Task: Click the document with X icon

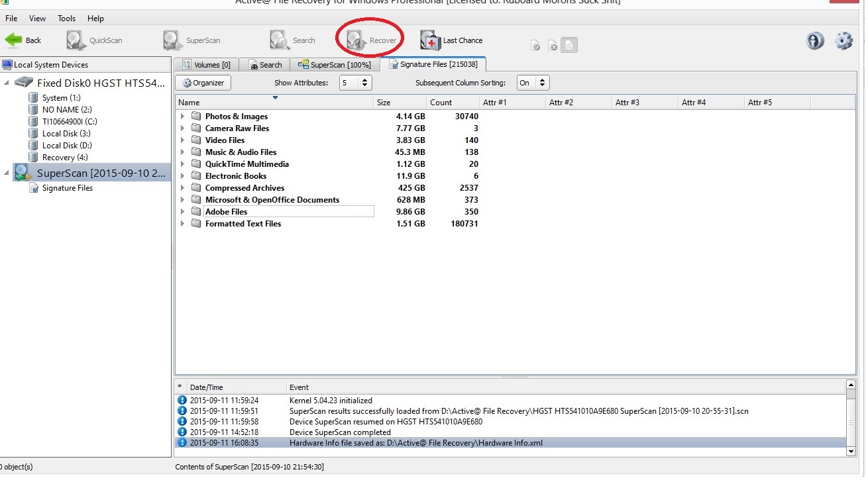Action: point(552,46)
